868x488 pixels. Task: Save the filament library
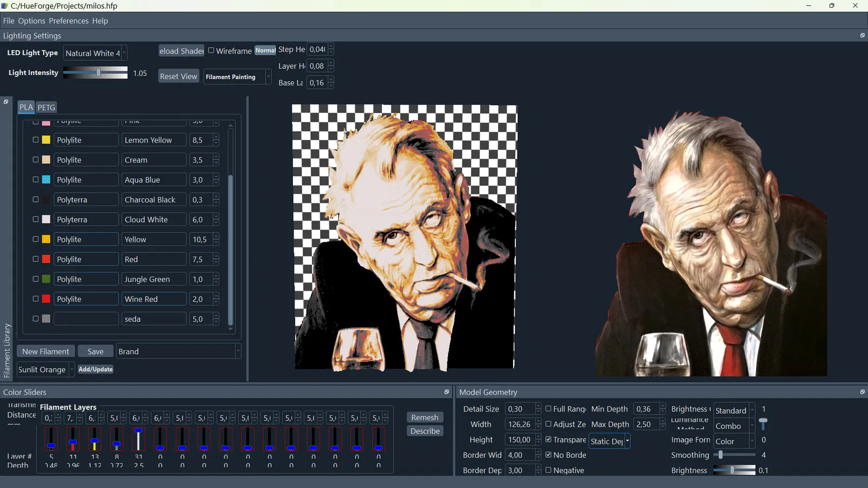(95, 351)
